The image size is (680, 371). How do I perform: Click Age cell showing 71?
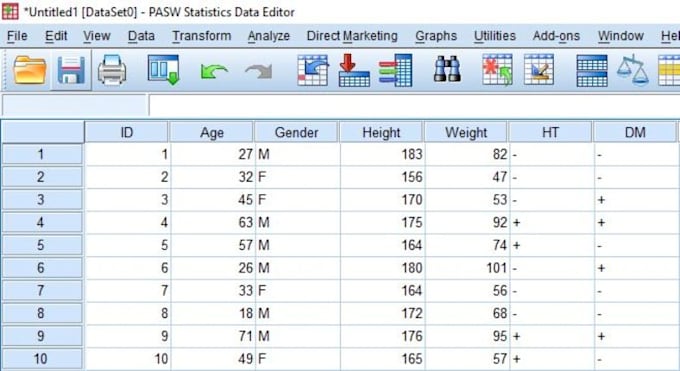[212, 336]
